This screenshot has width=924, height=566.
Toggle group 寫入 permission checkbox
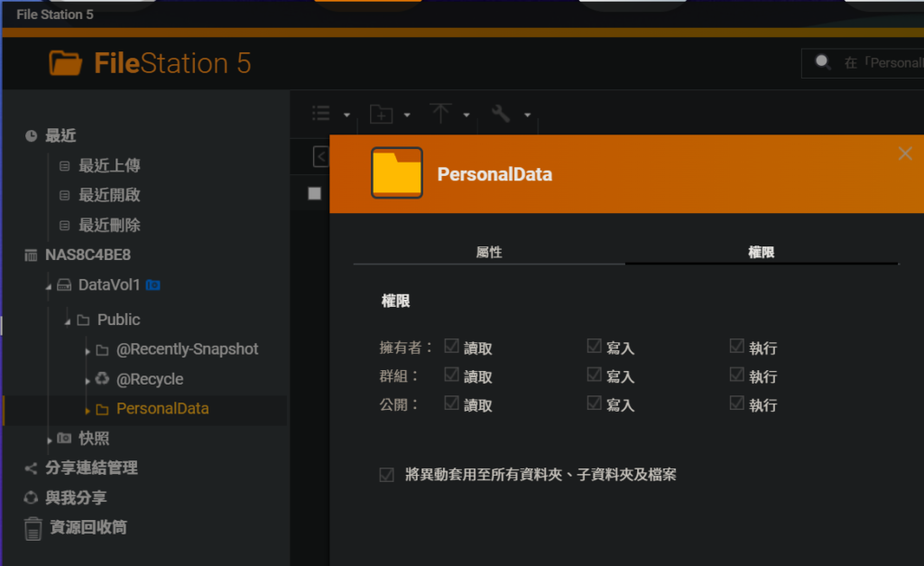pyautogui.click(x=594, y=375)
